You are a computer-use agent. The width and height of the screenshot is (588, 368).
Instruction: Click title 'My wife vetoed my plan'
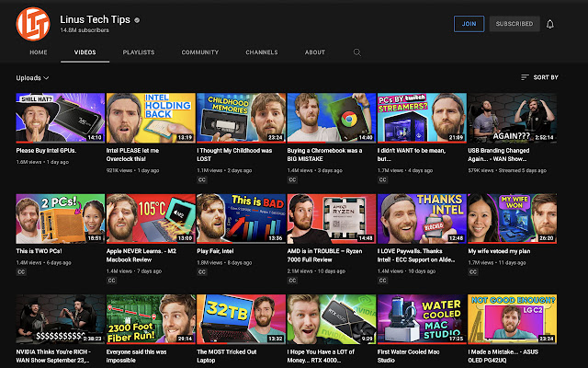(499, 251)
